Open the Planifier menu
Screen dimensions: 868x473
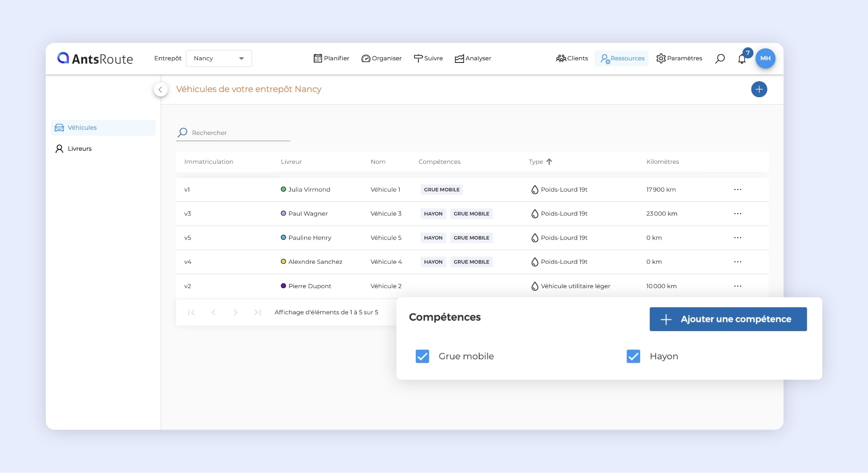pos(331,58)
